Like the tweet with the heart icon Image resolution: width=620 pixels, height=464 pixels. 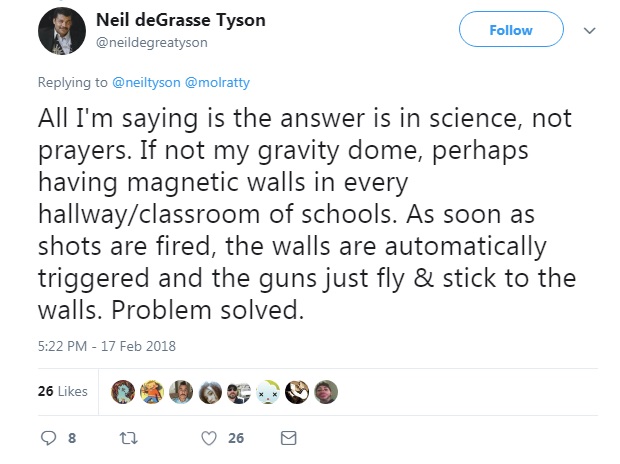pyautogui.click(x=208, y=437)
